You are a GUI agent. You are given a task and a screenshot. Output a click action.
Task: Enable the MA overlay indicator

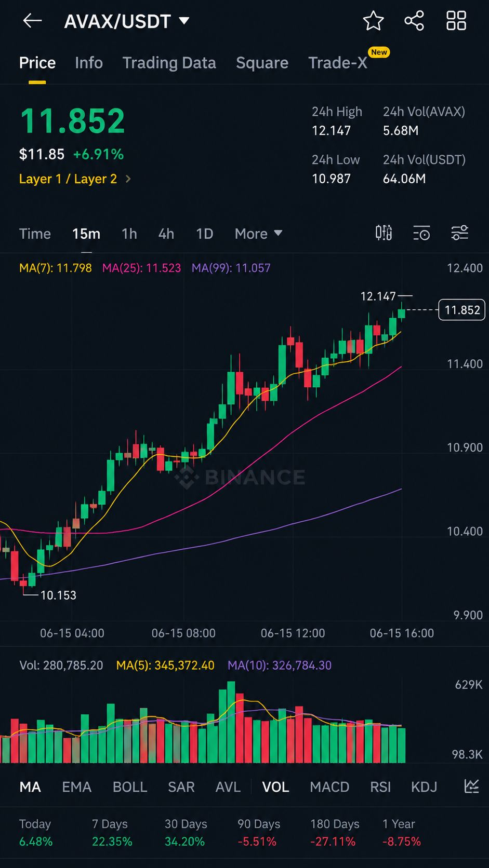pos(30,787)
